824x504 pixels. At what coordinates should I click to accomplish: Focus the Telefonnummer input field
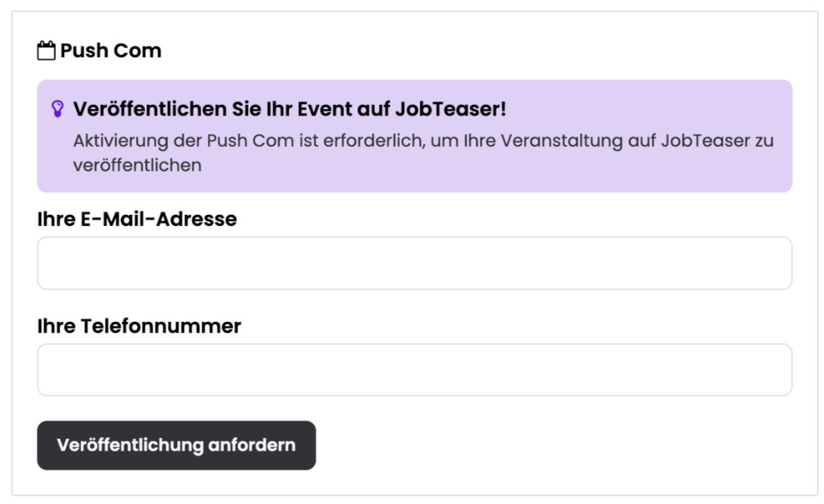click(x=414, y=370)
